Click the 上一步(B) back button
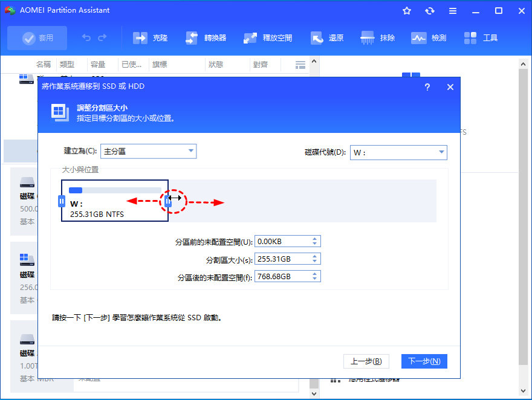The width and height of the screenshot is (532, 400). 366,361
